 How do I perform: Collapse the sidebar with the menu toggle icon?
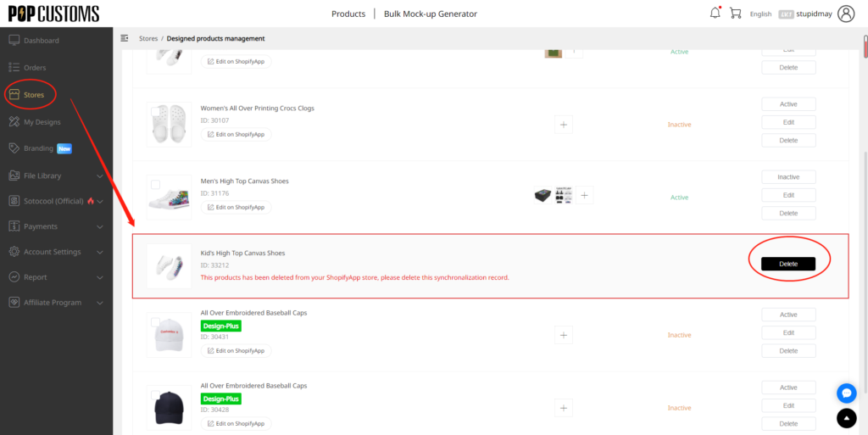pyautogui.click(x=125, y=38)
